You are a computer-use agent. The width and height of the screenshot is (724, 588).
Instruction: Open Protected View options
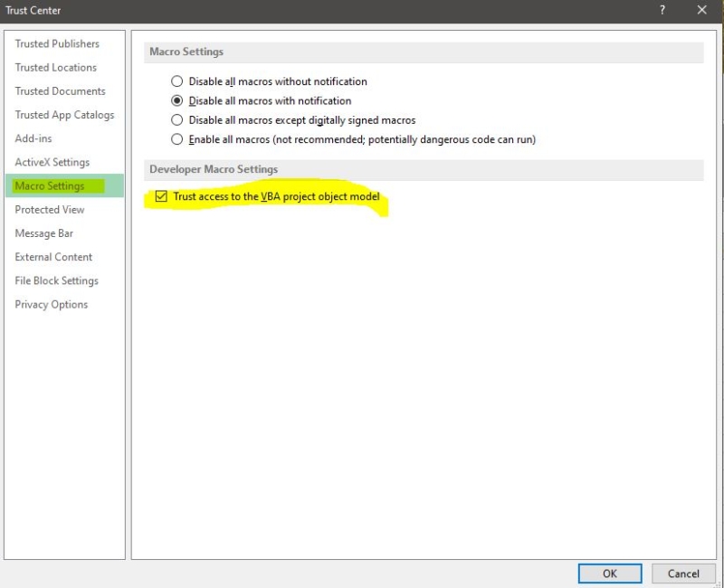click(50, 209)
